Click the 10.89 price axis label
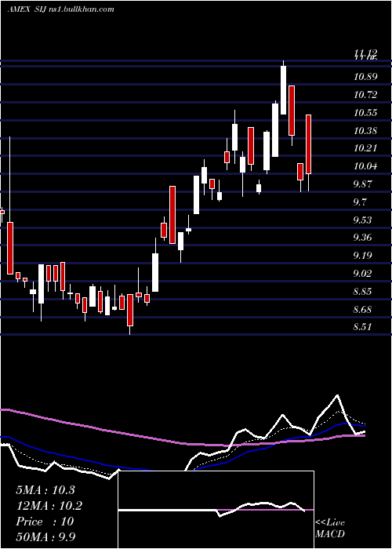This screenshot has width=392, height=549. 365,76
